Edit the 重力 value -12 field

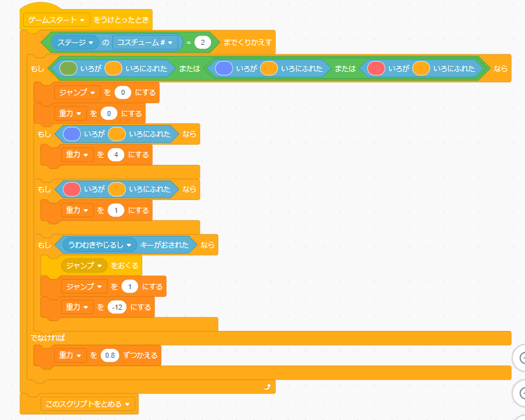click(117, 307)
